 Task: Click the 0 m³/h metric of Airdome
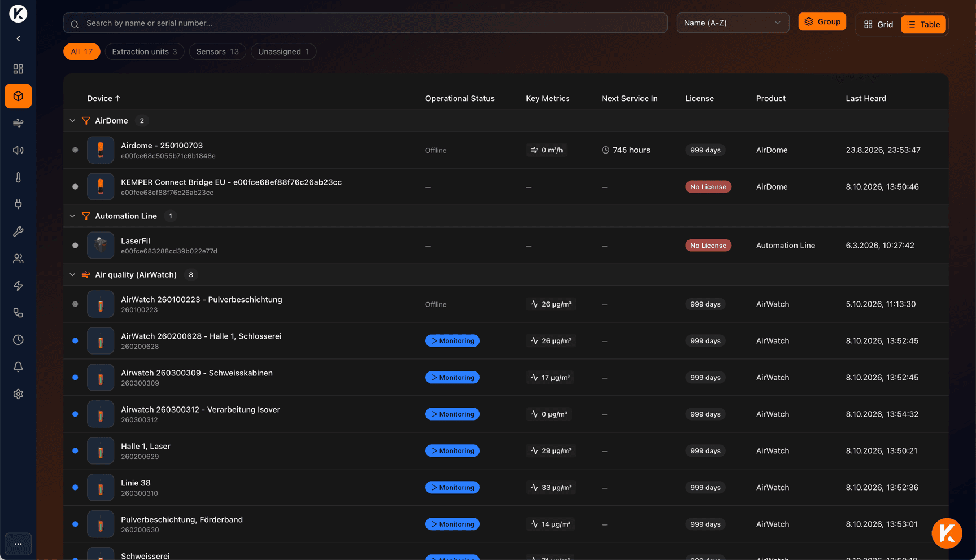(x=547, y=150)
